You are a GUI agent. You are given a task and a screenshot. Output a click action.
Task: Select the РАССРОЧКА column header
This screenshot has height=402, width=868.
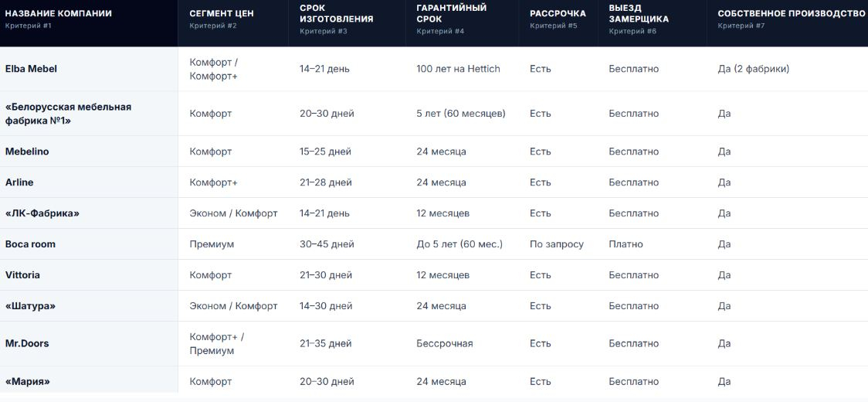point(558,13)
